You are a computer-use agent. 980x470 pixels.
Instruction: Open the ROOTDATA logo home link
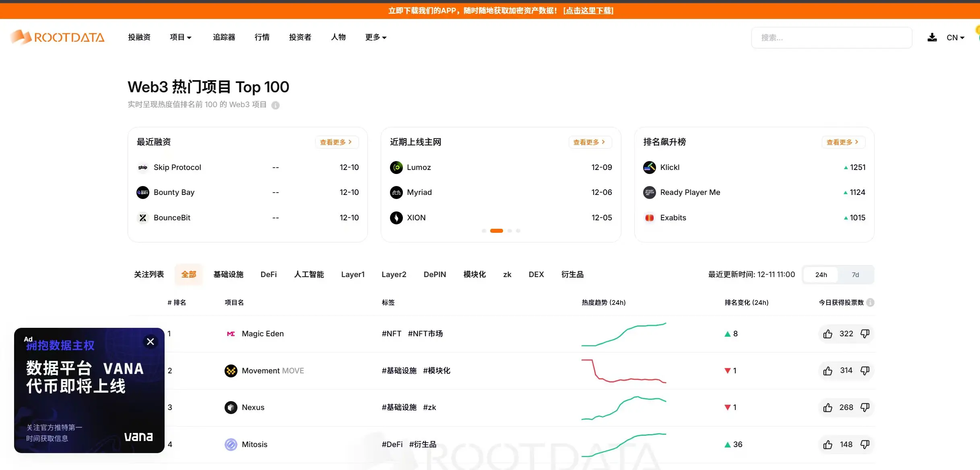pyautogui.click(x=58, y=37)
